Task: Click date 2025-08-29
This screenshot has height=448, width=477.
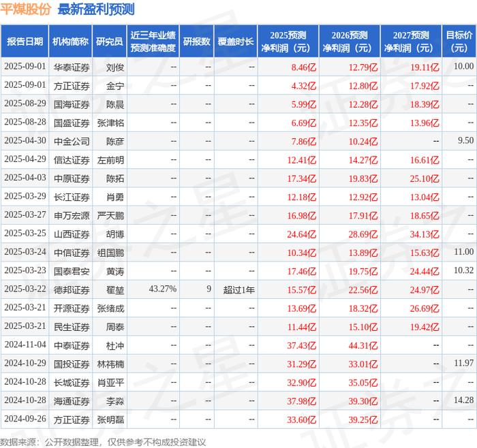Action: [25, 103]
